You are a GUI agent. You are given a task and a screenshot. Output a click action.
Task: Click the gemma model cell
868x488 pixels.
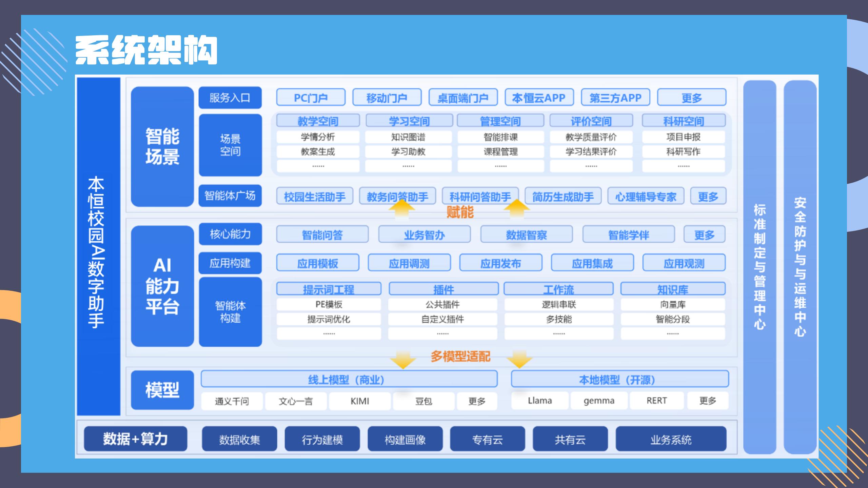pos(599,401)
